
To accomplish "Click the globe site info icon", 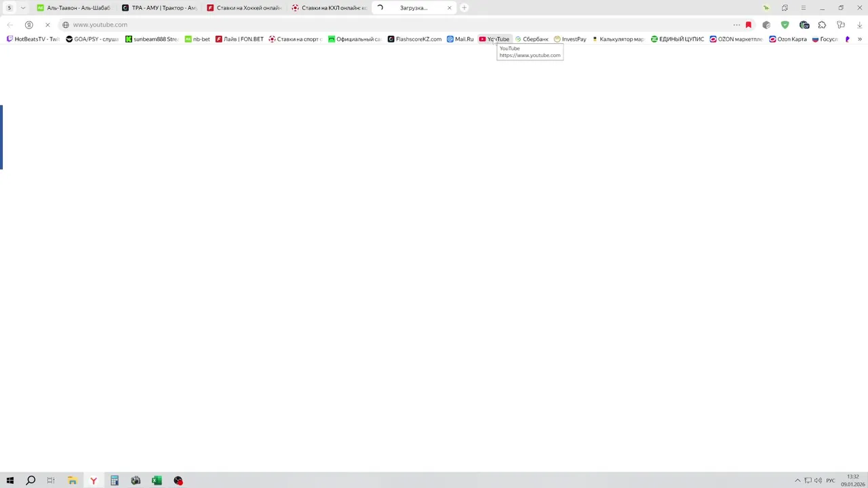I will point(65,24).
